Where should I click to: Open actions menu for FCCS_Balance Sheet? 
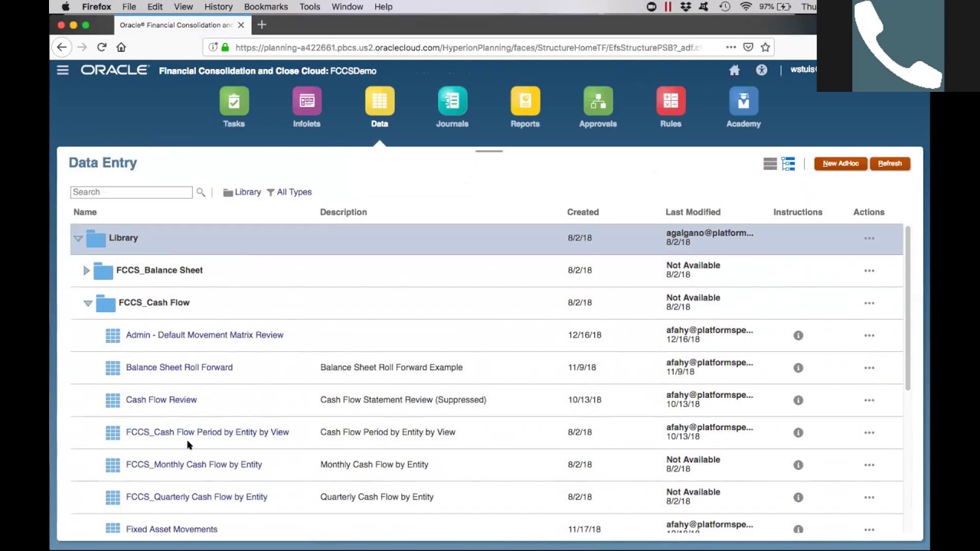[869, 270]
